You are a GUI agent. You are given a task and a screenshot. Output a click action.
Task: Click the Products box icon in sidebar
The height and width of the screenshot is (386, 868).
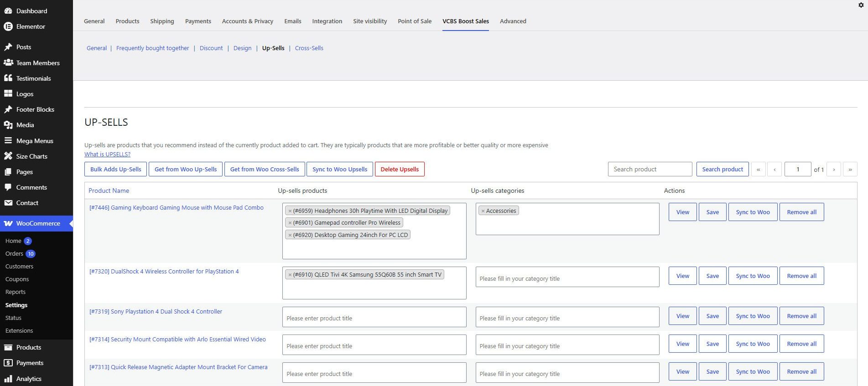tap(8, 347)
